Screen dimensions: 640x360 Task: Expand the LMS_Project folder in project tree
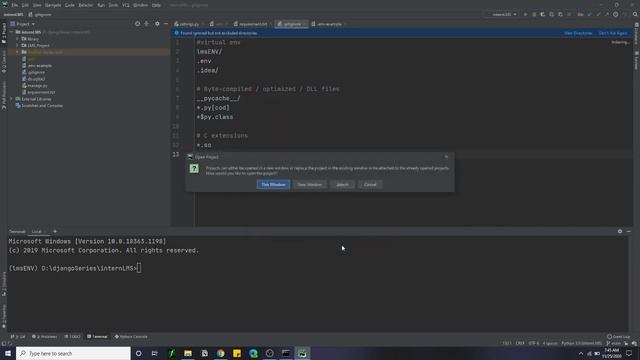click(18, 45)
